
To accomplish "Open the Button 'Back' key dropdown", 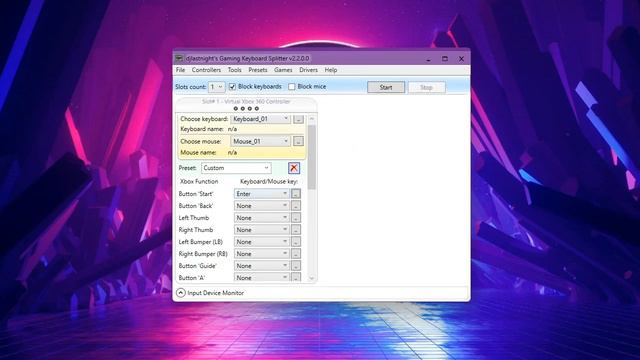I will click(262, 206).
